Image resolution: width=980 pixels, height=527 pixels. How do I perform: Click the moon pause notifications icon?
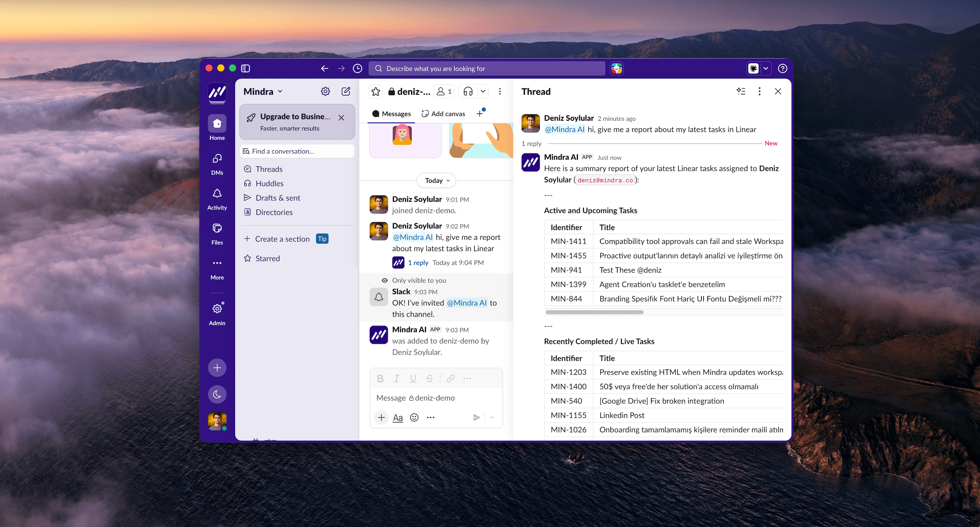[x=217, y=394]
